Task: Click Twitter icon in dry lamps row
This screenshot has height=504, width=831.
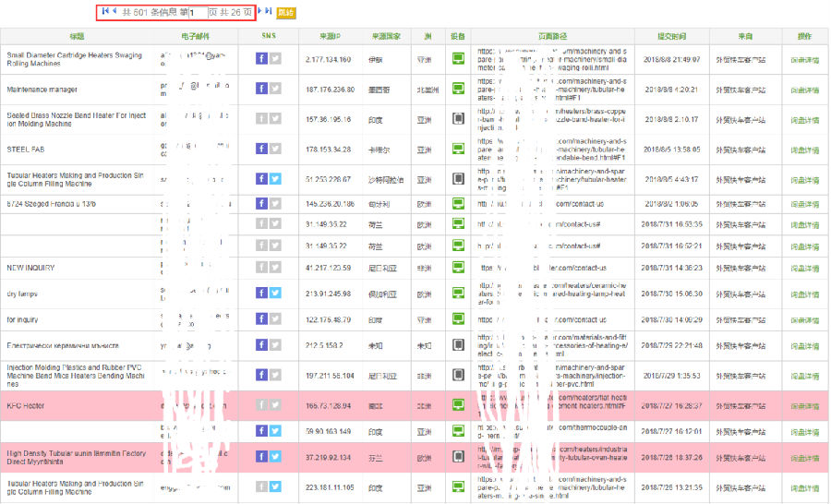Action: point(275,294)
